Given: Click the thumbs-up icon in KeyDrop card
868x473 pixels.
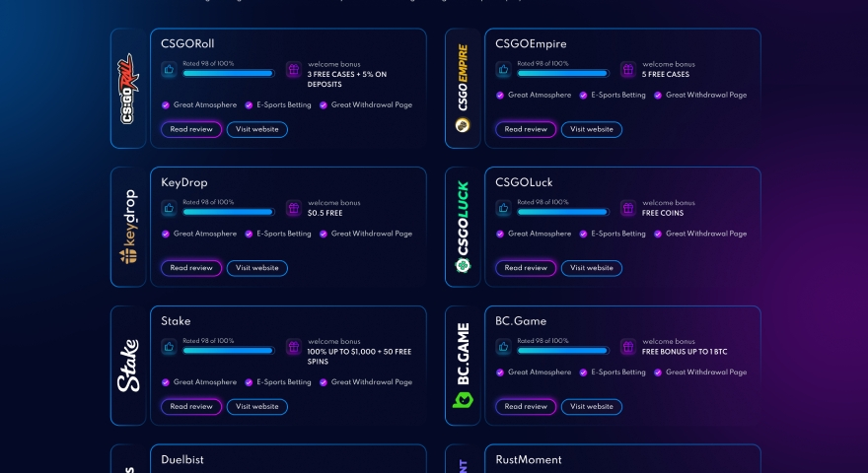Looking at the screenshot, I should 169,208.
